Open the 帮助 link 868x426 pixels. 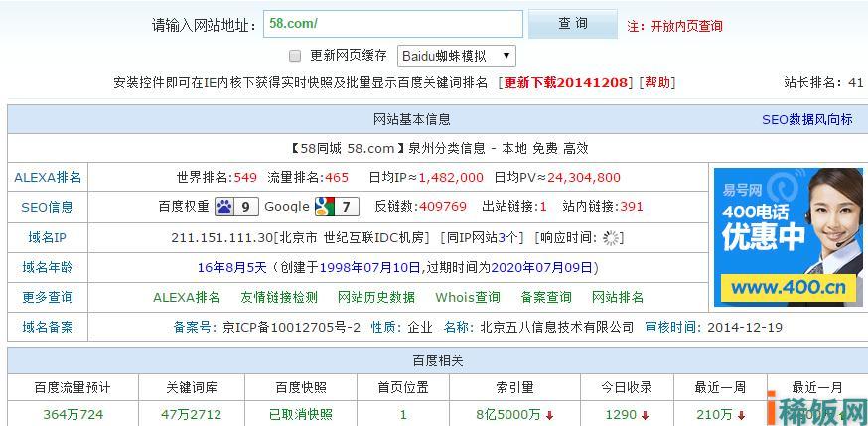[657, 83]
